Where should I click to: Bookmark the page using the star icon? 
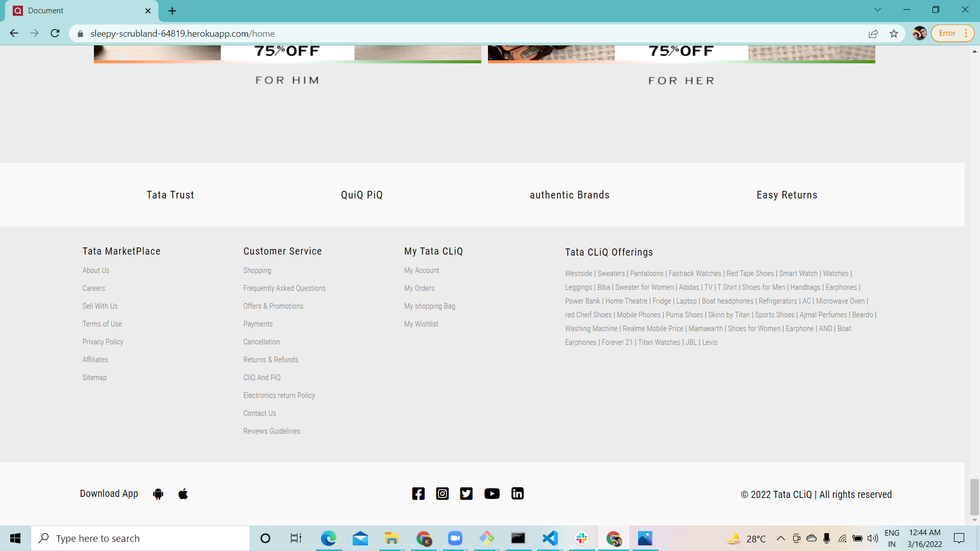(894, 33)
